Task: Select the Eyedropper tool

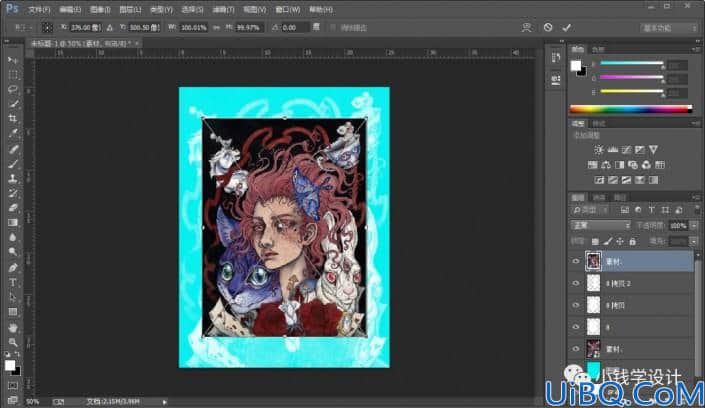Action: pyautogui.click(x=13, y=134)
